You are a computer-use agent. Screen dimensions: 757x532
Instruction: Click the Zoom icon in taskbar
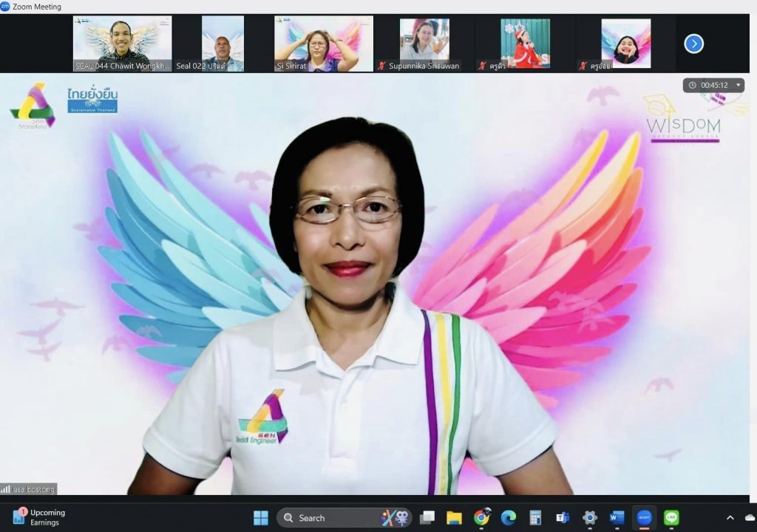click(x=644, y=518)
